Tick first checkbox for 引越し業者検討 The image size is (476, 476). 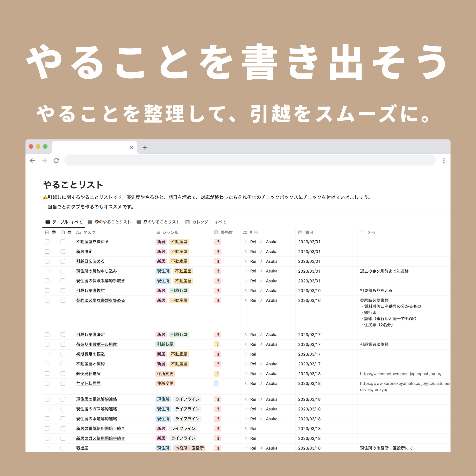point(47,290)
